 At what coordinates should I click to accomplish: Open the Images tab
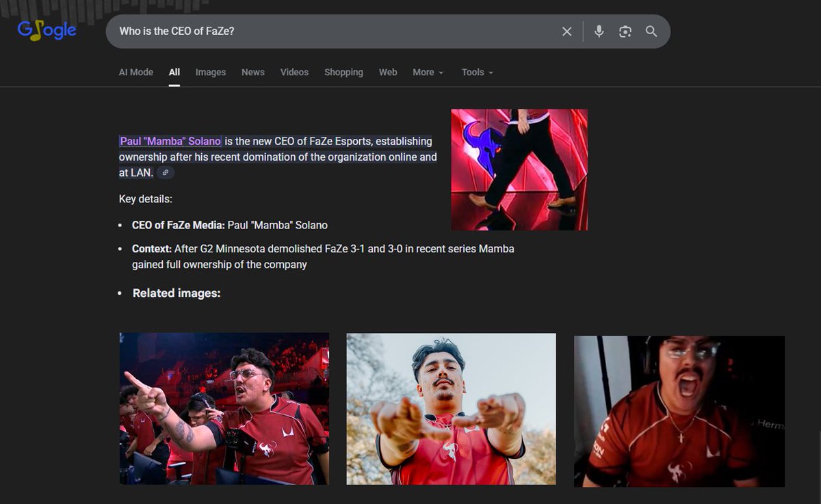(211, 72)
